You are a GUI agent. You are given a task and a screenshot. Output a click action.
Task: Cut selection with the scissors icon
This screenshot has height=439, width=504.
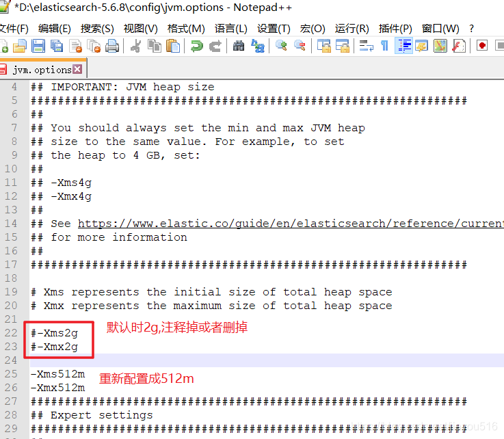tap(136, 46)
